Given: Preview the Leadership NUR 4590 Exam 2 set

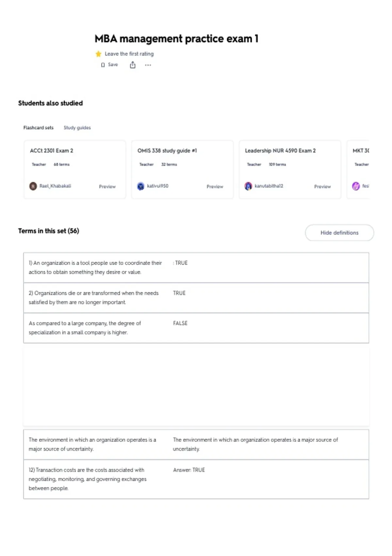Looking at the screenshot, I should 322,186.
